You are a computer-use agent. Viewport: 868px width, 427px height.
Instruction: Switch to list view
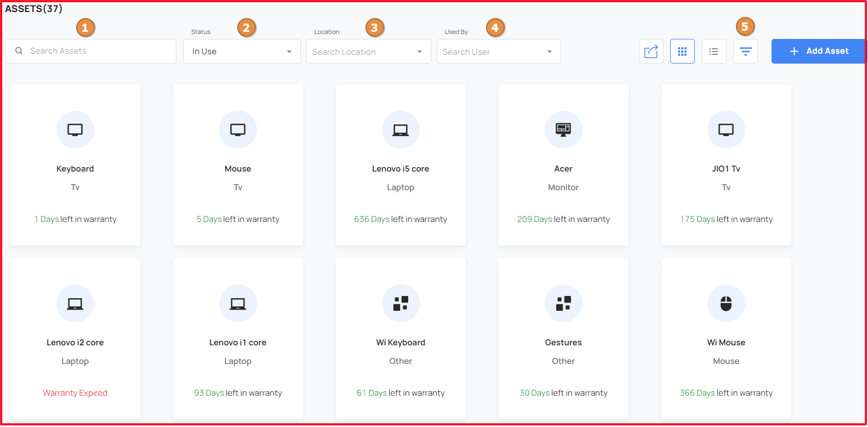(714, 52)
